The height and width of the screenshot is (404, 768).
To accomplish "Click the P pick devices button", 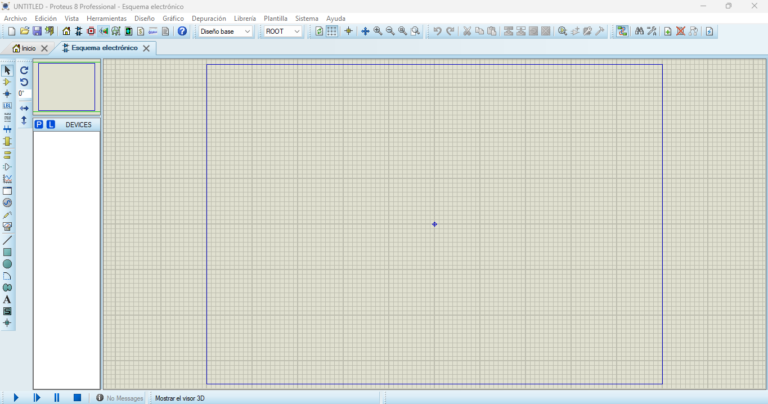I will point(39,125).
